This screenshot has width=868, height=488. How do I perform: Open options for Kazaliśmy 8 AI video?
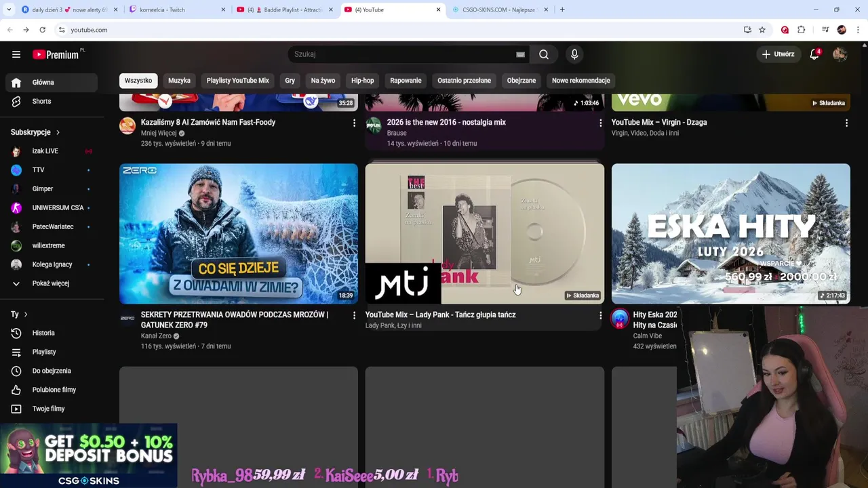354,123
